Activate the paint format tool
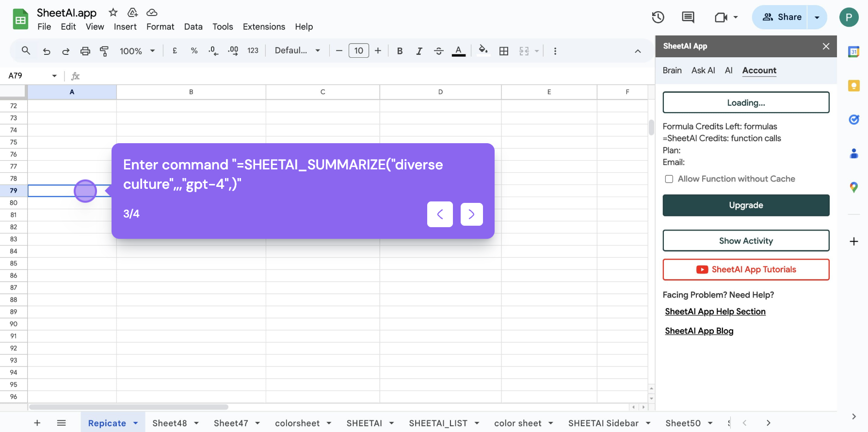The image size is (868, 432). pyautogui.click(x=104, y=51)
